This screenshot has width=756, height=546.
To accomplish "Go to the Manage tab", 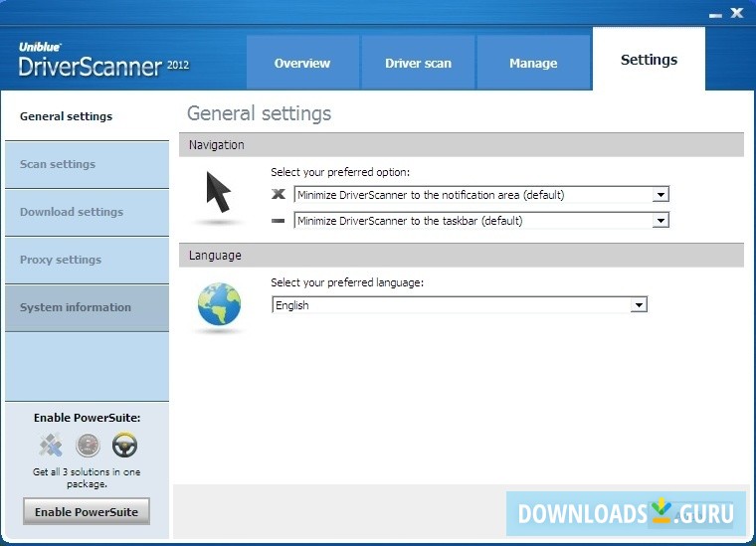I will (x=533, y=63).
